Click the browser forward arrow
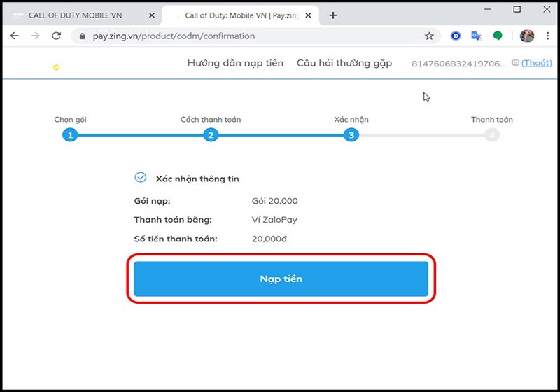560x392 pixels. click(x=35, y=36)
